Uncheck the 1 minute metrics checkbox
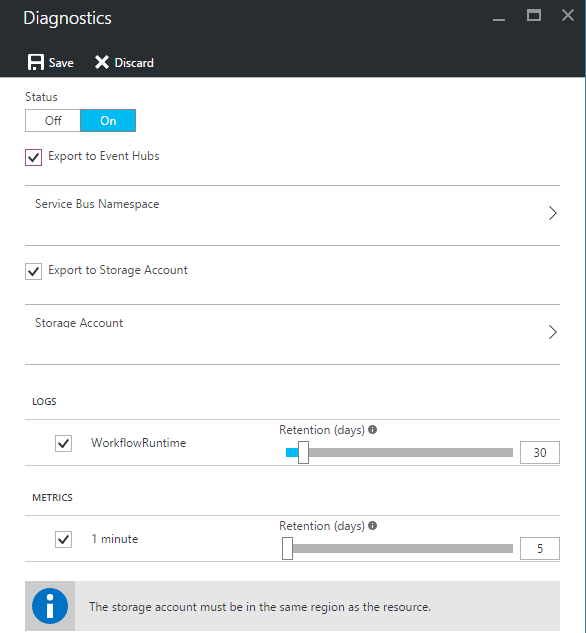This screenshot has height=633, width=586. tap(63, 539)
